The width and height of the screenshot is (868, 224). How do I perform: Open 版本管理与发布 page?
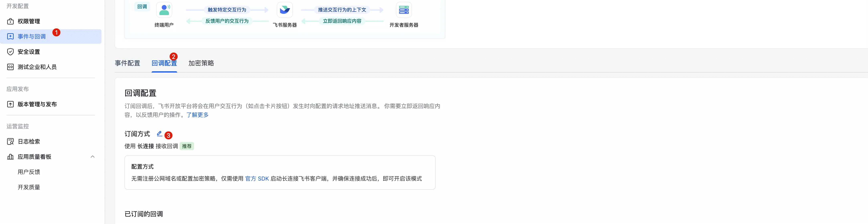click(51, 104)
